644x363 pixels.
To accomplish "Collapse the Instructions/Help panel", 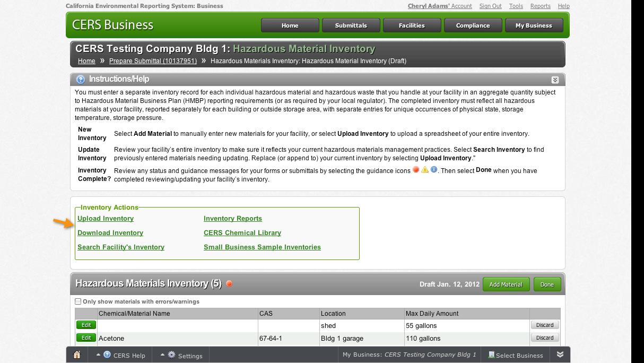I will (555, 80).
